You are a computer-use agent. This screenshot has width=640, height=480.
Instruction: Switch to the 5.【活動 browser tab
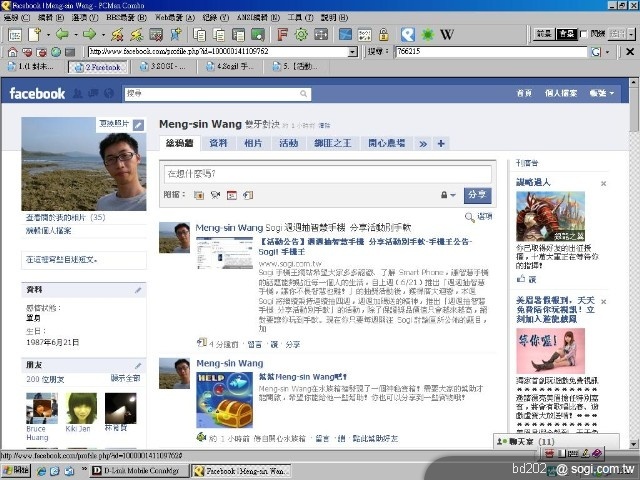(x=295, y=67)
